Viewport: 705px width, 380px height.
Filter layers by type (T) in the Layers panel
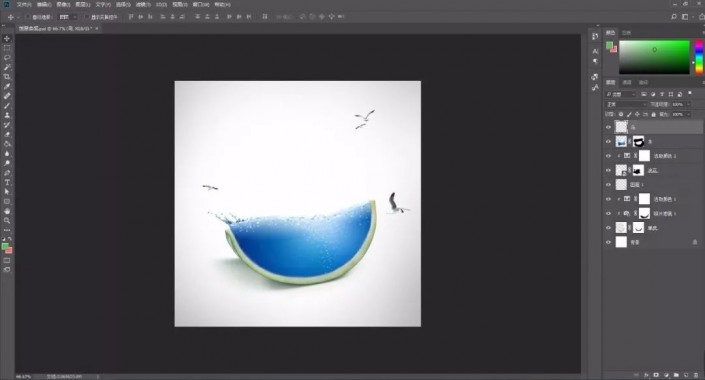662,94
